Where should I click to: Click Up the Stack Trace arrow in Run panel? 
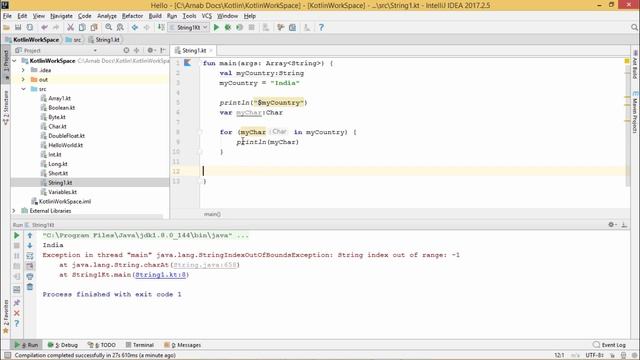point(30,236)
